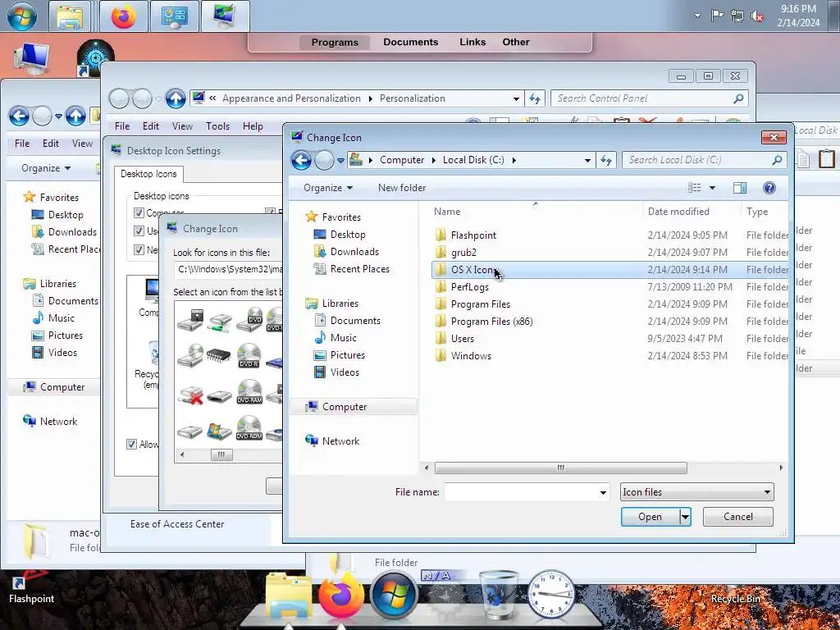Select the Desktop Icons tab
The width and height of the screenshot is (840, 630).
coord(148,174)
